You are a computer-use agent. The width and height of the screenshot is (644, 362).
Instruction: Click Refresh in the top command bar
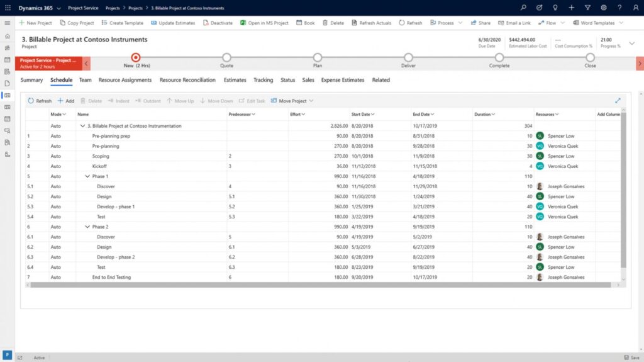[410, 23]
